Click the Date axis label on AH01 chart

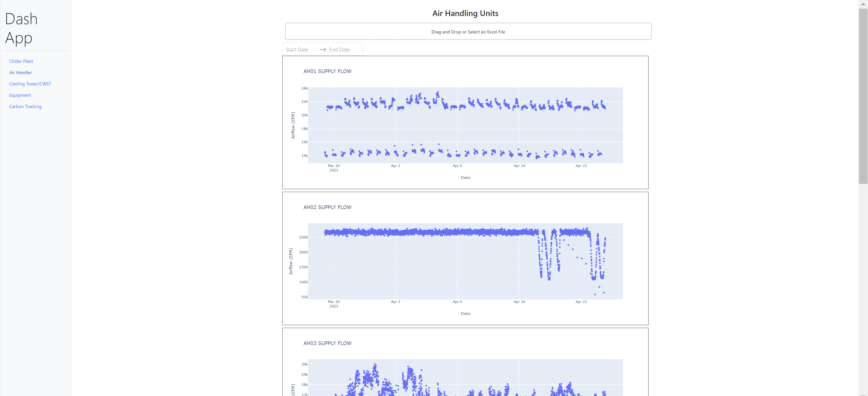pos(465,178)
